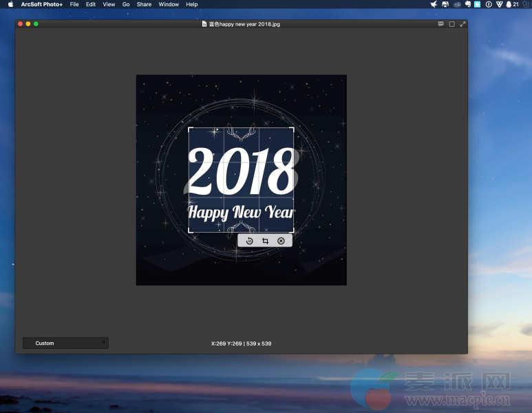This screenshot has width=532, height=413.
Task: Enter full screen using diagonal arrows icon
Action: 462,24
